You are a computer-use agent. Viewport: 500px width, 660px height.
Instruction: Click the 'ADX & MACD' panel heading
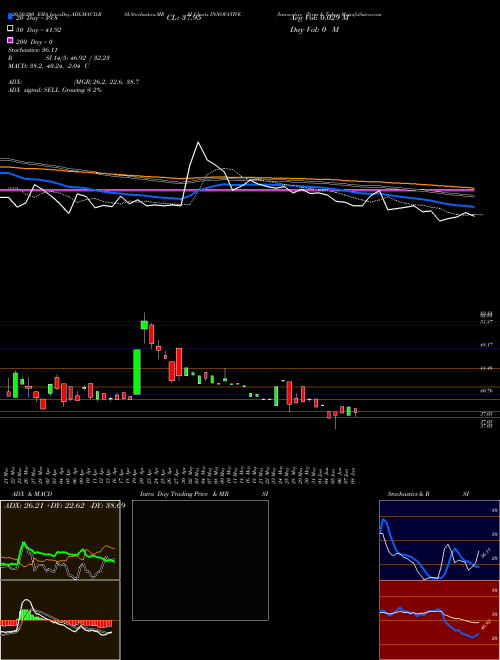pyautogui.click(x=32, y=494)
